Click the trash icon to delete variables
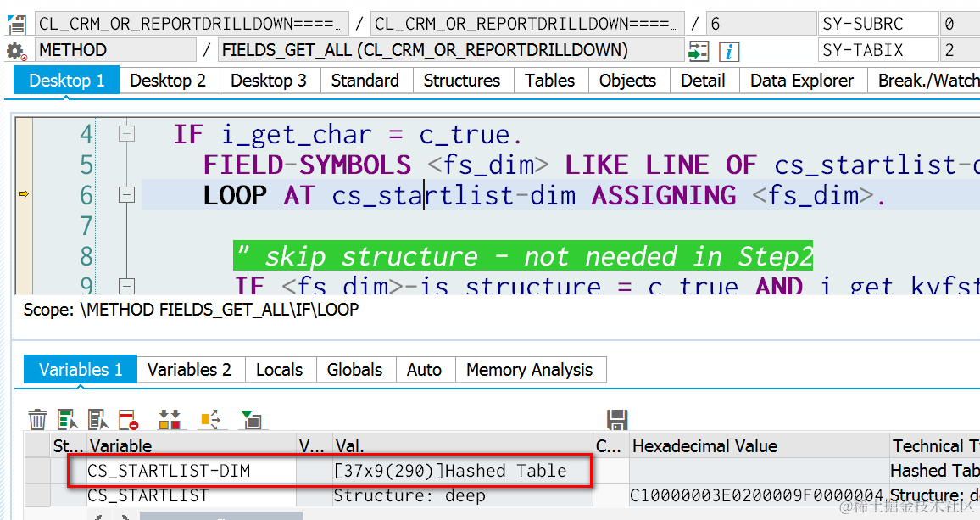The height and width of the screenshot is (520, 980). (x=37, y=419)
